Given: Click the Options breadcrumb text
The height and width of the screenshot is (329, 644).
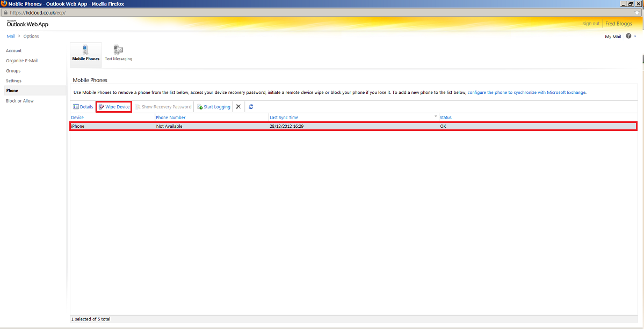Looking at the screenshot, I should click(31, 36).
